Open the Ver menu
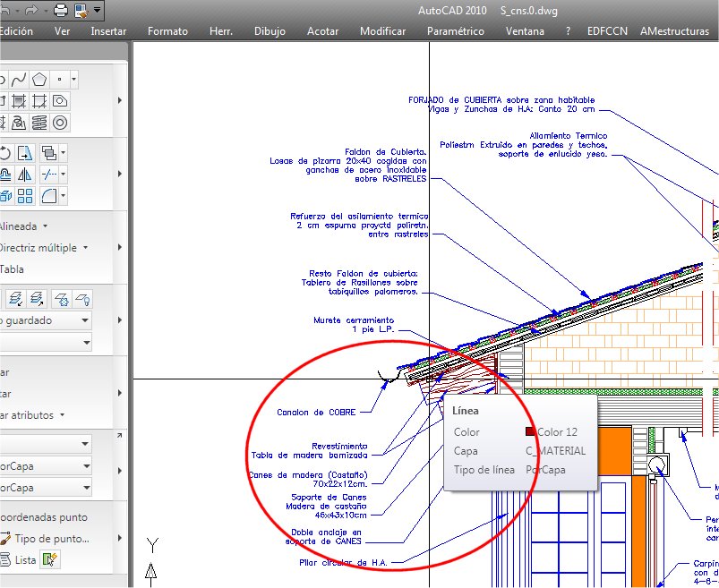Screen dimensions: 719x588 pos(62,31)
